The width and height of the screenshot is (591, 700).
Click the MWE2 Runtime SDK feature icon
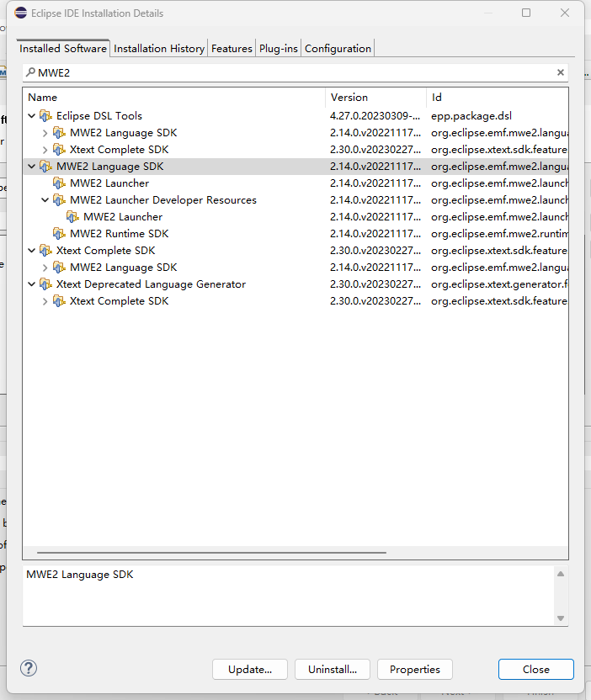[59, 234]
